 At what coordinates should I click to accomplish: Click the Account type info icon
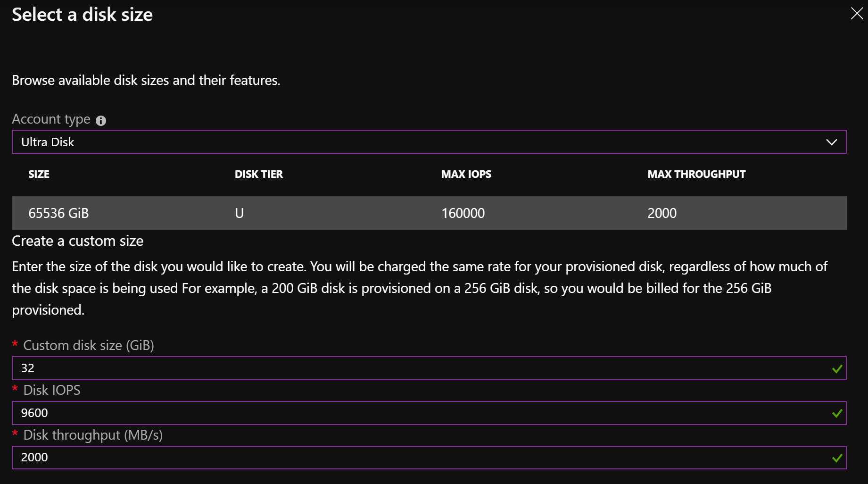(x=101, y=121)
